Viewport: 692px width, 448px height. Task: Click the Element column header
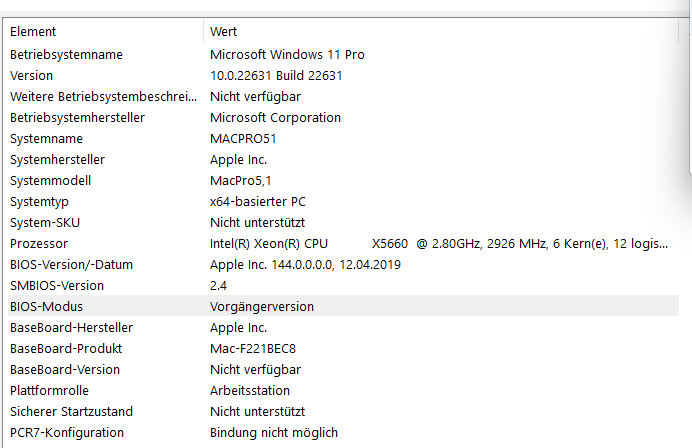105,31
